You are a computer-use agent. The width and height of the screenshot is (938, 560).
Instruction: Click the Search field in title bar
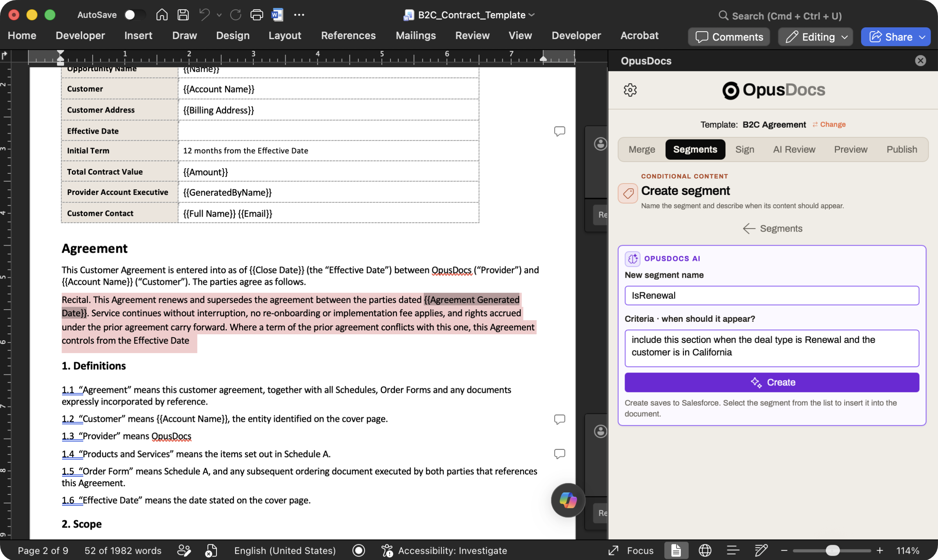780,16
